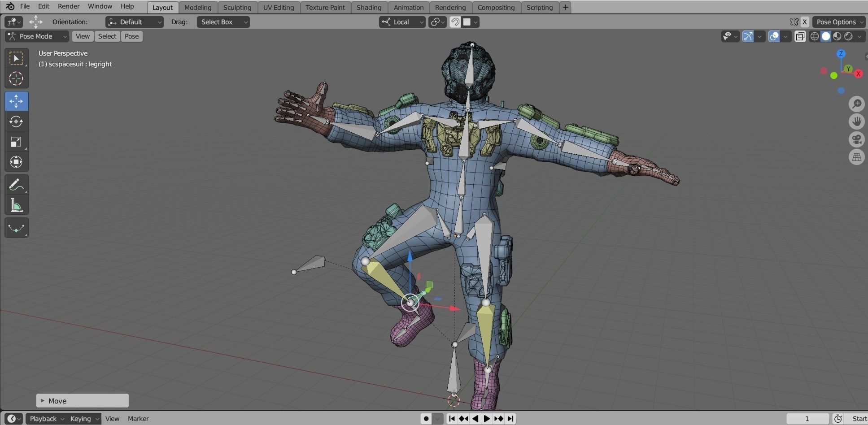Expand the Move operator panel
868x425 pixels.
[x=42, y=400]
